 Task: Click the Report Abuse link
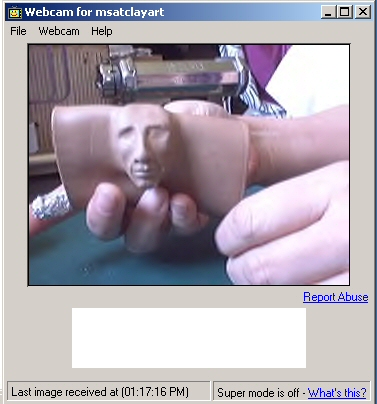coord(336,297)
